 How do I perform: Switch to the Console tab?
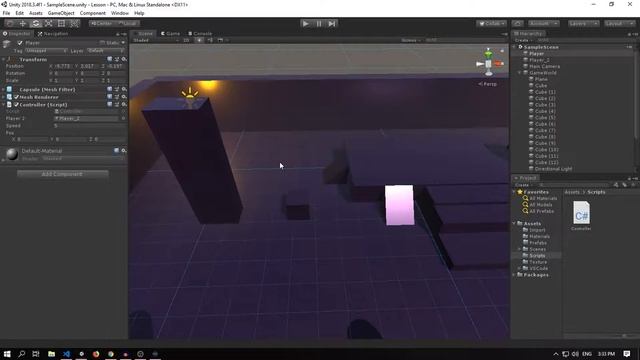click(200, 33)
